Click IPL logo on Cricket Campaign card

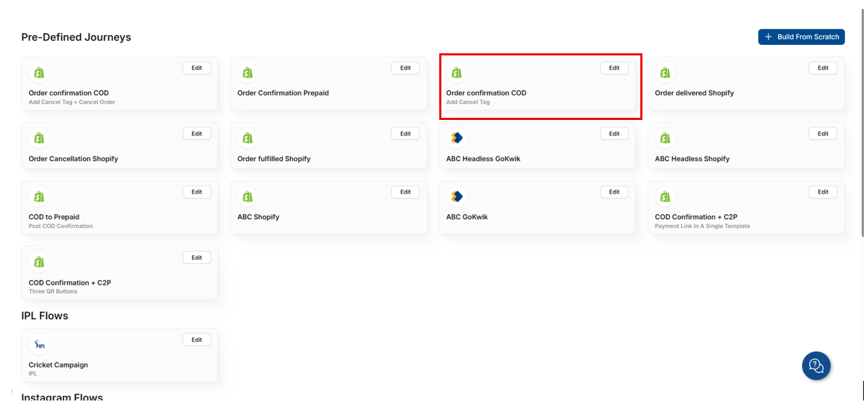(x=39, y=344)
